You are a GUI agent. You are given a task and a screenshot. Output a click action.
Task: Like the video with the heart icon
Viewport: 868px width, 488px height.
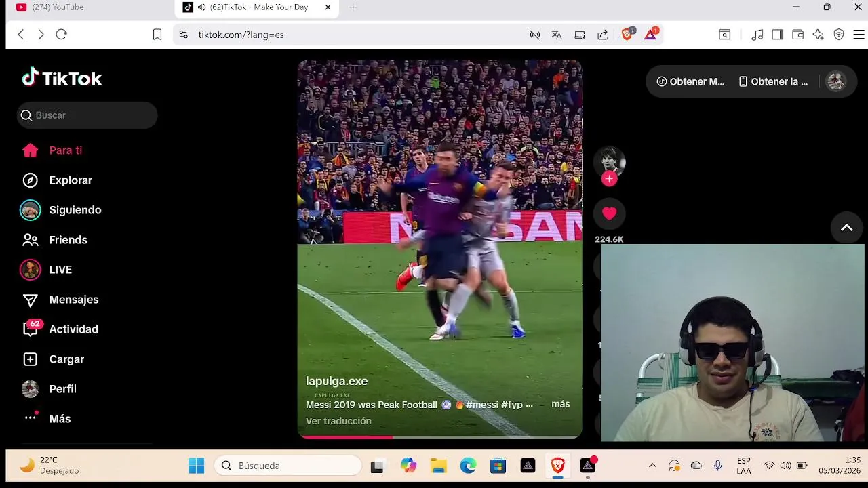click(609, 213)
